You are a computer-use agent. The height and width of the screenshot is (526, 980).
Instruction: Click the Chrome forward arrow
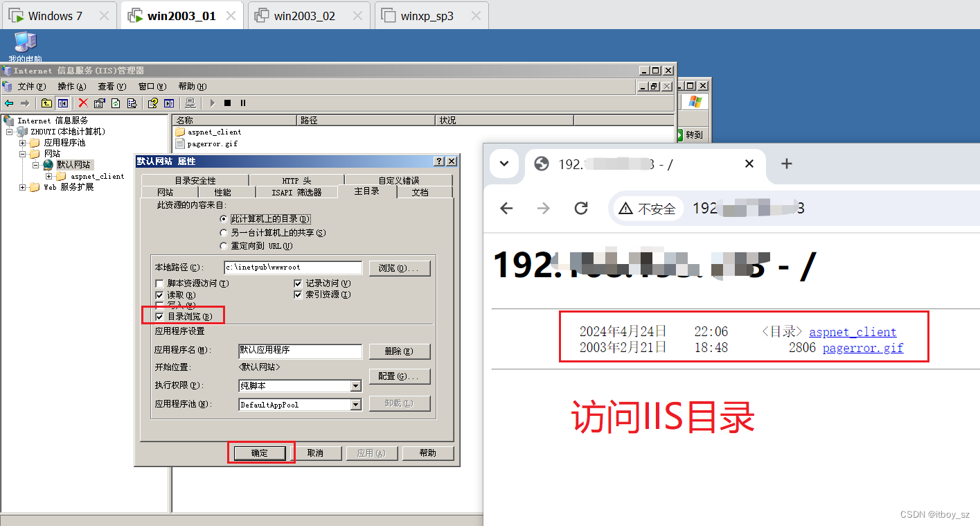click(x=544, y=208)
